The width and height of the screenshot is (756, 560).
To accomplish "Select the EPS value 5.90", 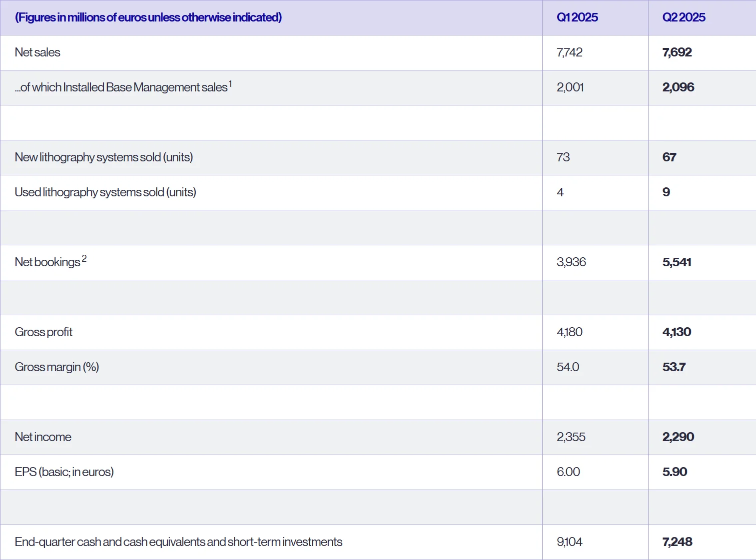I will (675, 472).
